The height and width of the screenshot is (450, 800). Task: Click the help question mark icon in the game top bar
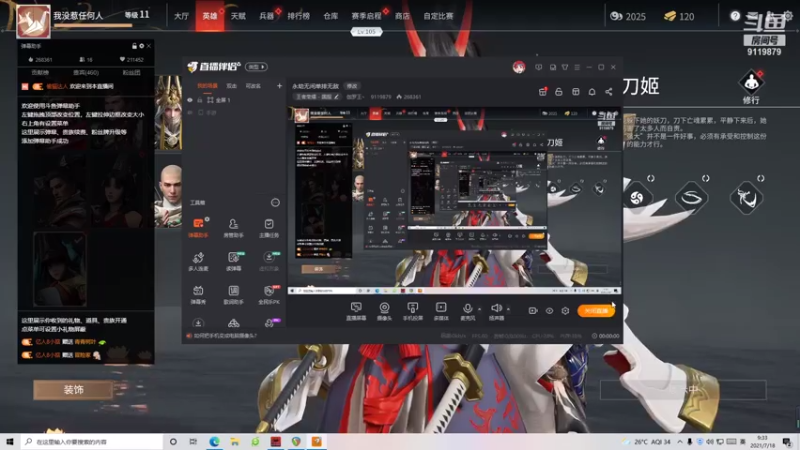735,16
